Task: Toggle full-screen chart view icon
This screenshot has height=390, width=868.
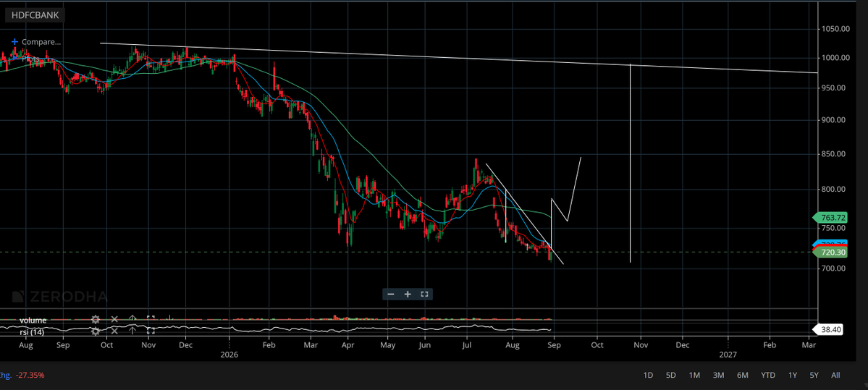Action: (425, 294)
